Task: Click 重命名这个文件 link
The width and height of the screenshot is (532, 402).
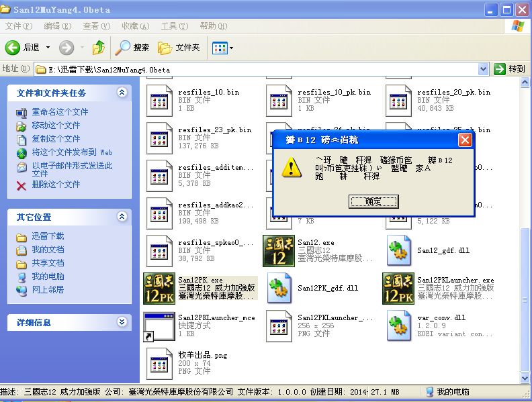Action: (x=60, y=112)
